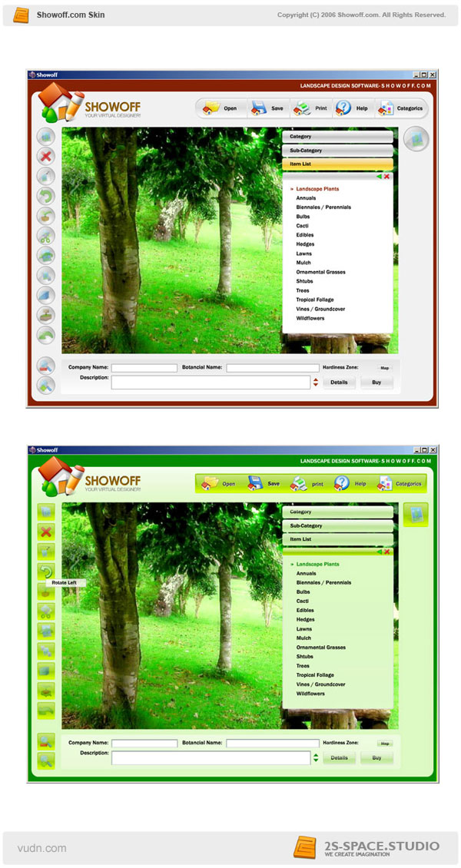461x868 pixels.
Task: Click the scissors cut icon in green skin window
Action: click(x=46, y=611)
